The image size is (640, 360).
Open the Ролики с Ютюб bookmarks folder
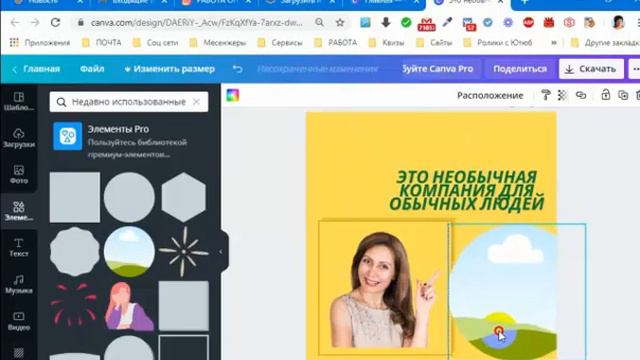coord(498,42)
